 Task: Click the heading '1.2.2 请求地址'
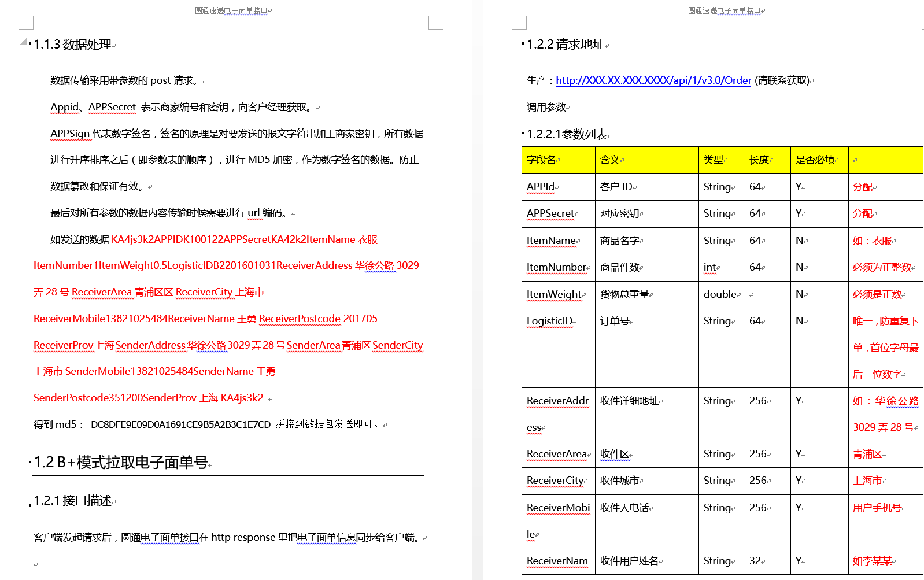tap(566, 45)
